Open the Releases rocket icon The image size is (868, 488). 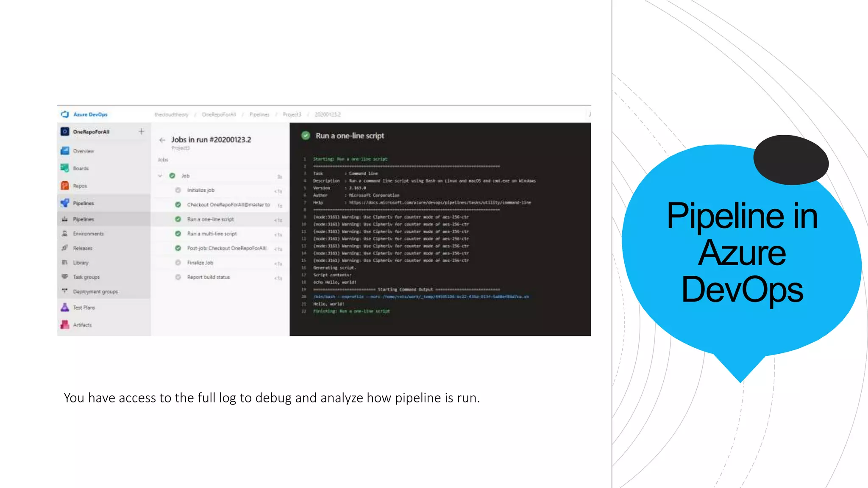(65, 248)
